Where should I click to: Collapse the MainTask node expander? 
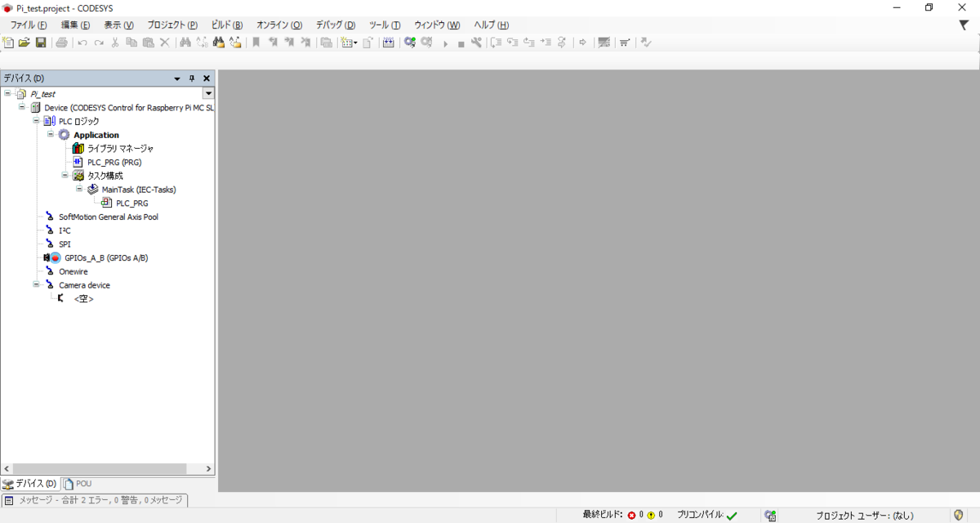tap(79, 189)
